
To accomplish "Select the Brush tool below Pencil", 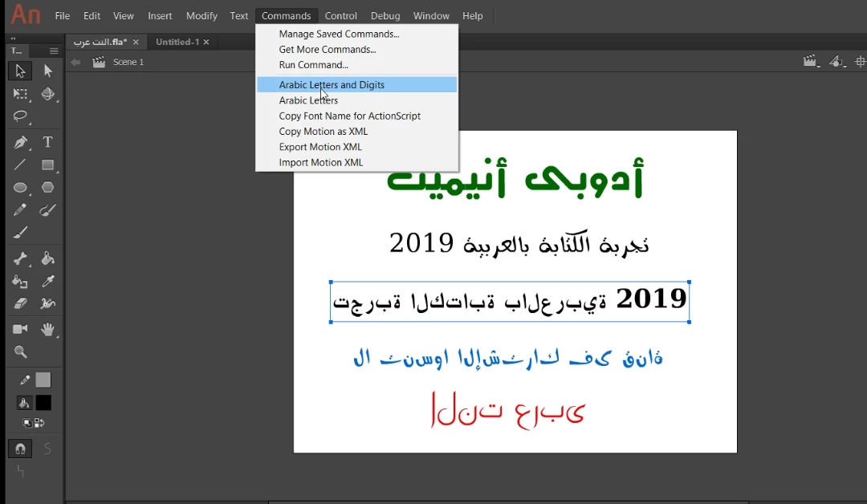I will [x=20, y=233].
